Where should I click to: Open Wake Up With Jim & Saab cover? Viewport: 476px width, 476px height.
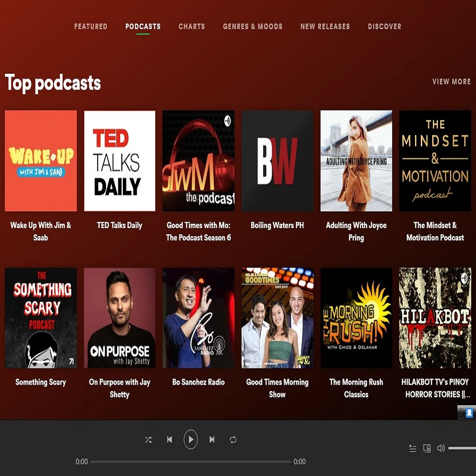(x=40, y=160)
